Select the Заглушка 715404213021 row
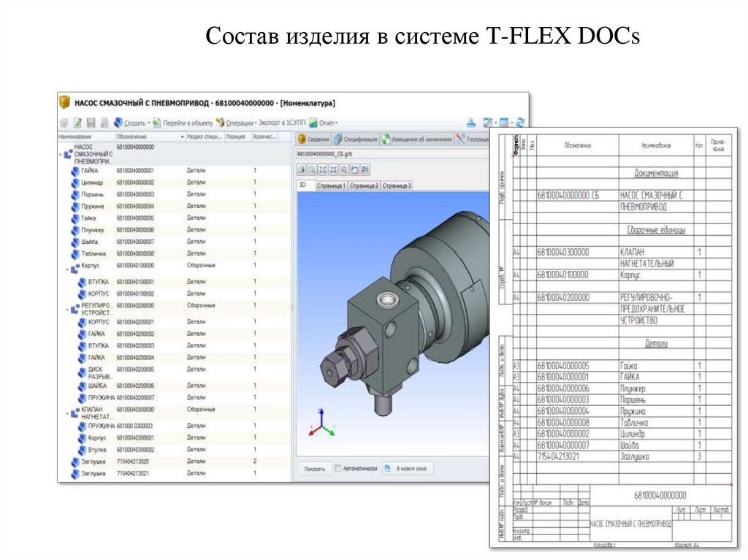748x560 pixels. tap(174, 473)
